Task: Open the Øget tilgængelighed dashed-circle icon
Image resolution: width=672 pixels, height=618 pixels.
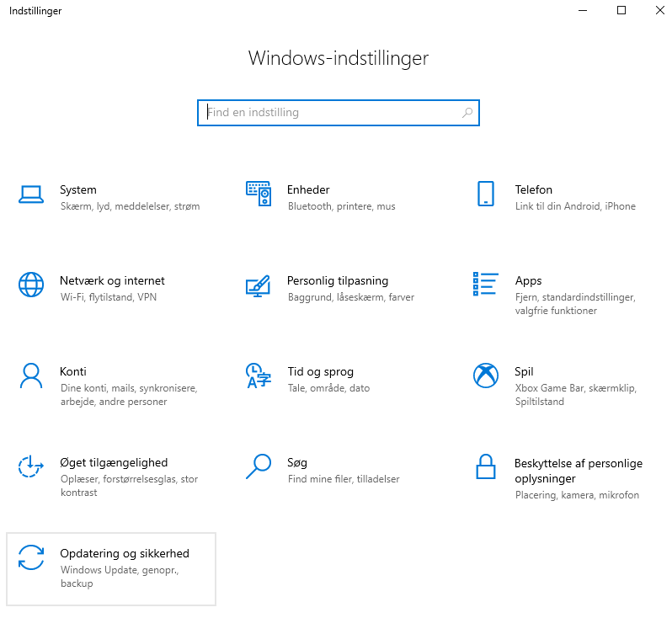Action: 31,466
